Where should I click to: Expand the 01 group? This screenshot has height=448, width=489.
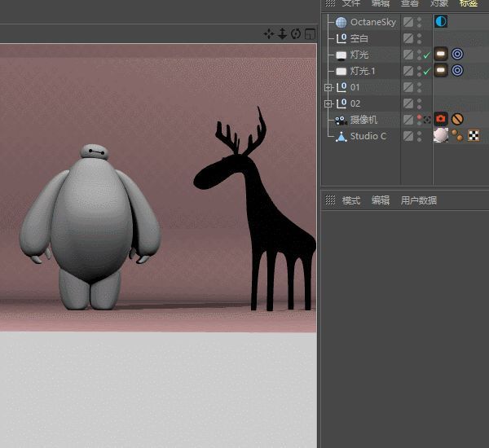click(x=328, y=88)
